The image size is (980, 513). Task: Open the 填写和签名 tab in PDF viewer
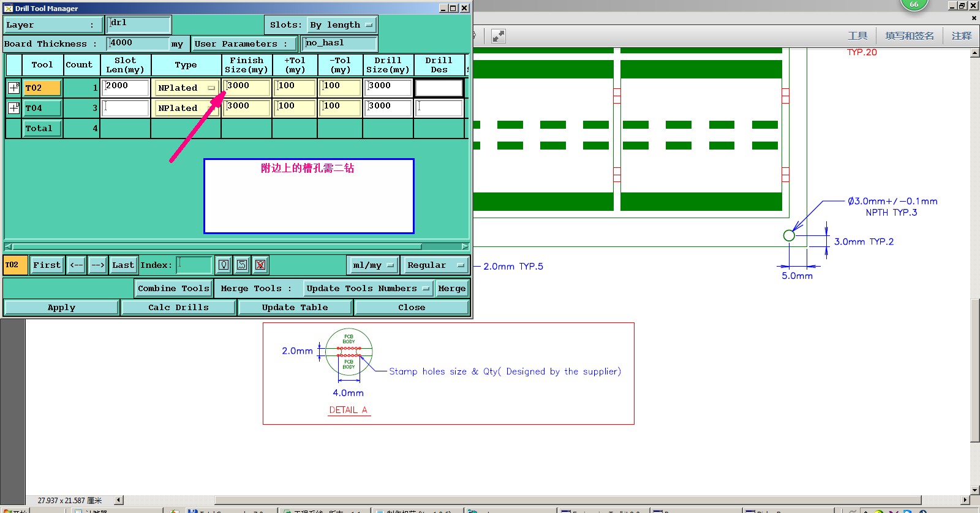click(910, 36)
